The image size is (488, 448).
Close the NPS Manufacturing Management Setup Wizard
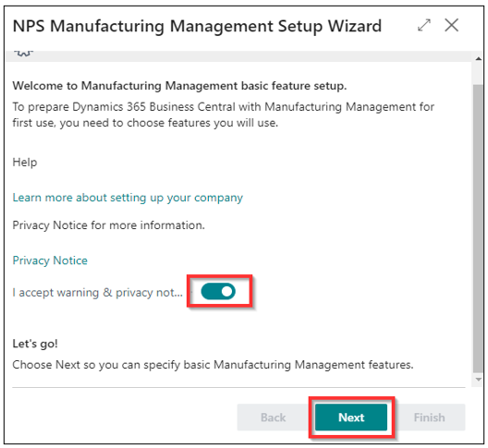point(451,25)
